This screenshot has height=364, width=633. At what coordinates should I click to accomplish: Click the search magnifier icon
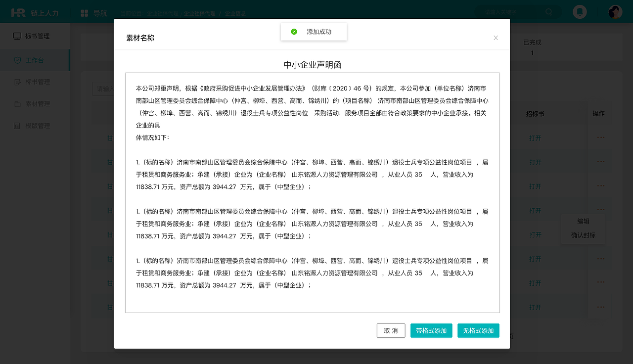click(549, 12)
